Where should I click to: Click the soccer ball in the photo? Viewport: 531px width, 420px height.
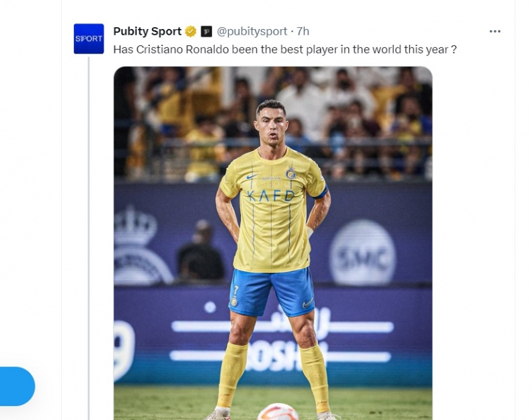click(278, 412)
